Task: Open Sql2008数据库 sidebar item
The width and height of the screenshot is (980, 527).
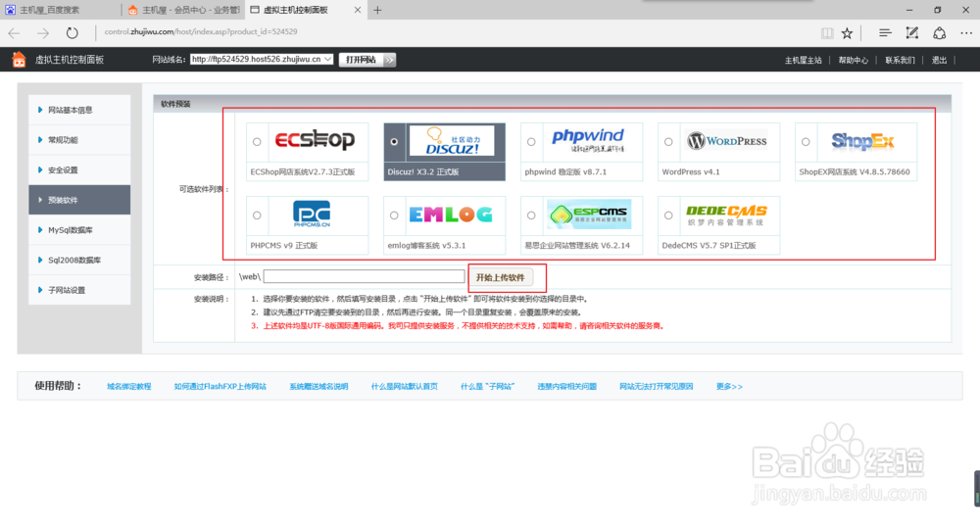Action: click(x=79, y=260)
